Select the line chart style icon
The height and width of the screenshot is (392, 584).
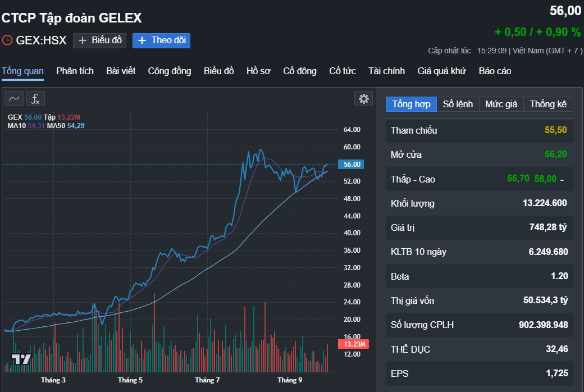(x=13, y=98)
